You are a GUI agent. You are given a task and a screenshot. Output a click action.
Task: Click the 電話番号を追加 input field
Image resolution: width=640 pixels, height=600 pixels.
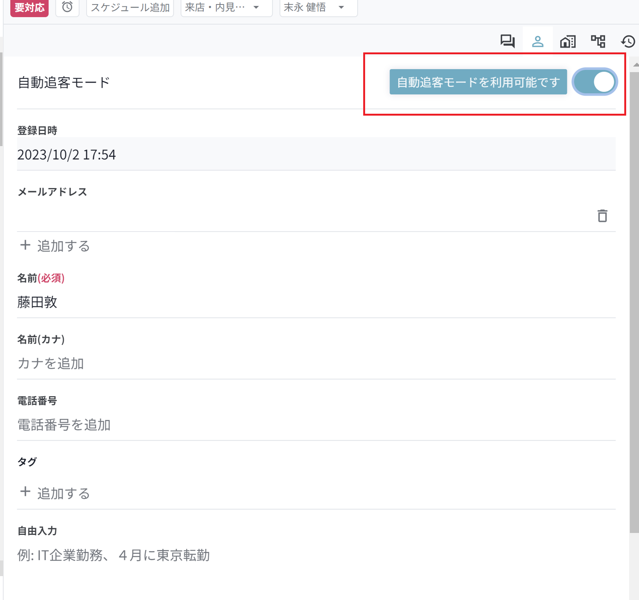click(316, 425)
